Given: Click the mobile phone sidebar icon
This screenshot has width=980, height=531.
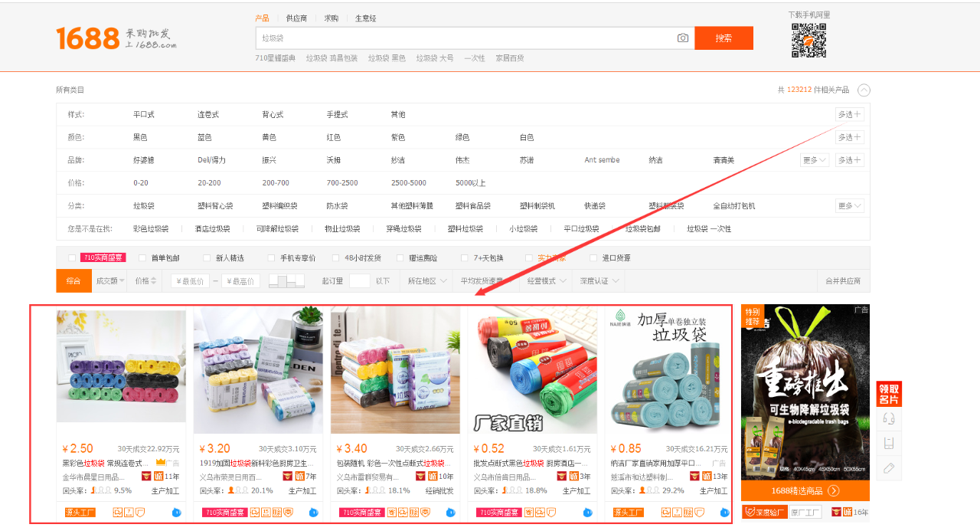Looking at the screenshot, I should pyautogui.click(x=889, y=443).
